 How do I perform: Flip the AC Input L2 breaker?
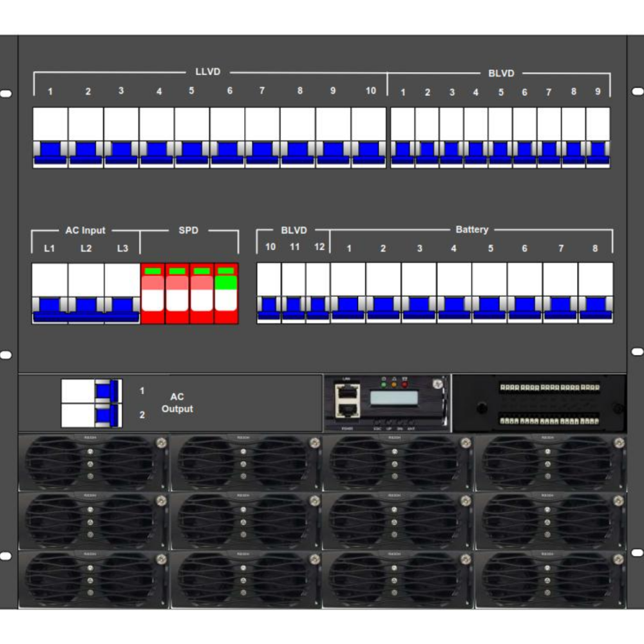(x=86, y=305)
